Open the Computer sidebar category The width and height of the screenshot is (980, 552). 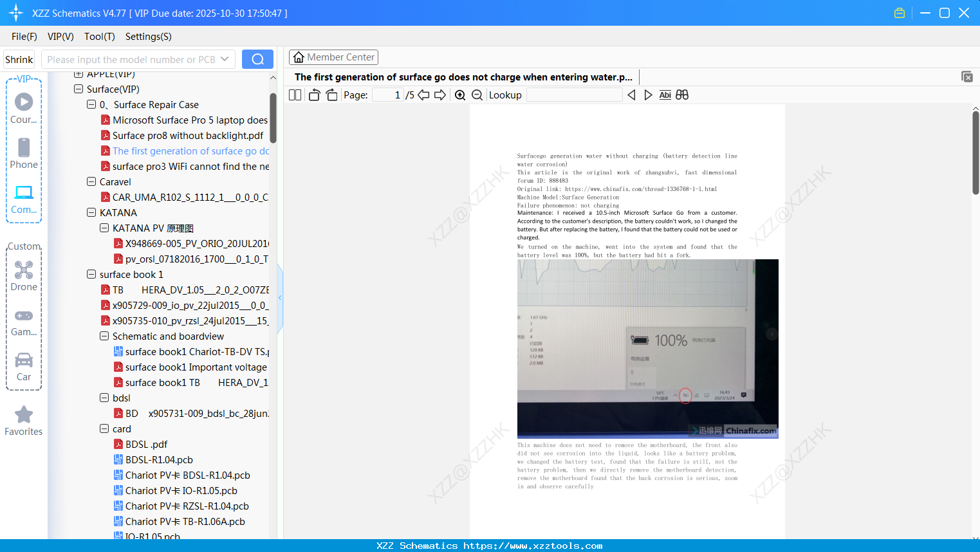coord(24,199)
